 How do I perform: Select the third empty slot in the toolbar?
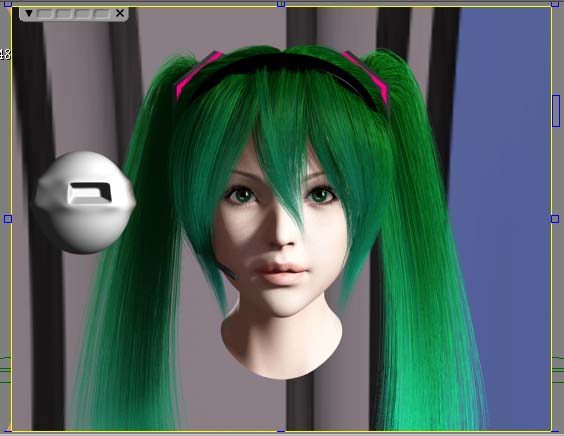pyautogui.click(x=83, y=14)
